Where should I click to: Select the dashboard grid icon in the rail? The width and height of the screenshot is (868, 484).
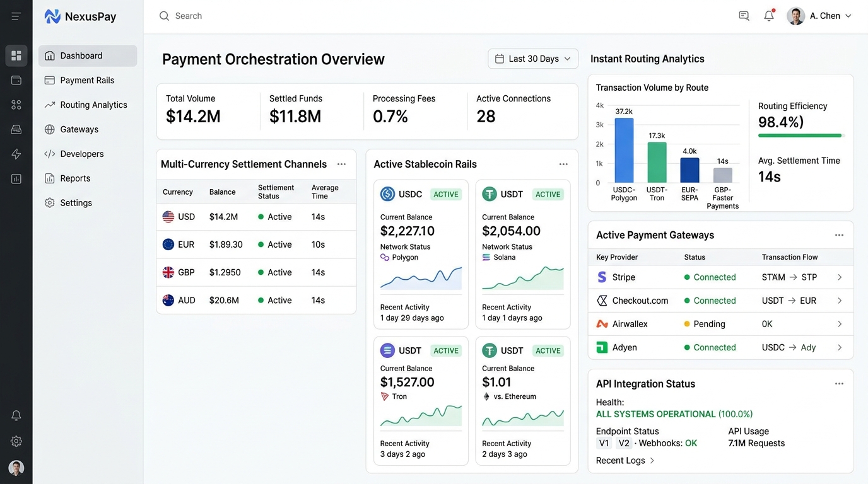pyautogui.click(x=16, y=55)
